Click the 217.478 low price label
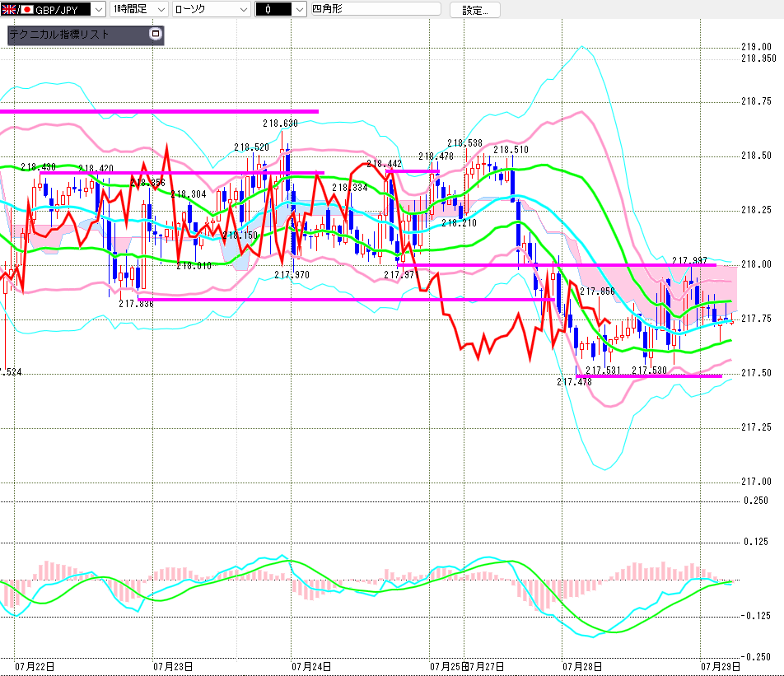 point(575,382)
